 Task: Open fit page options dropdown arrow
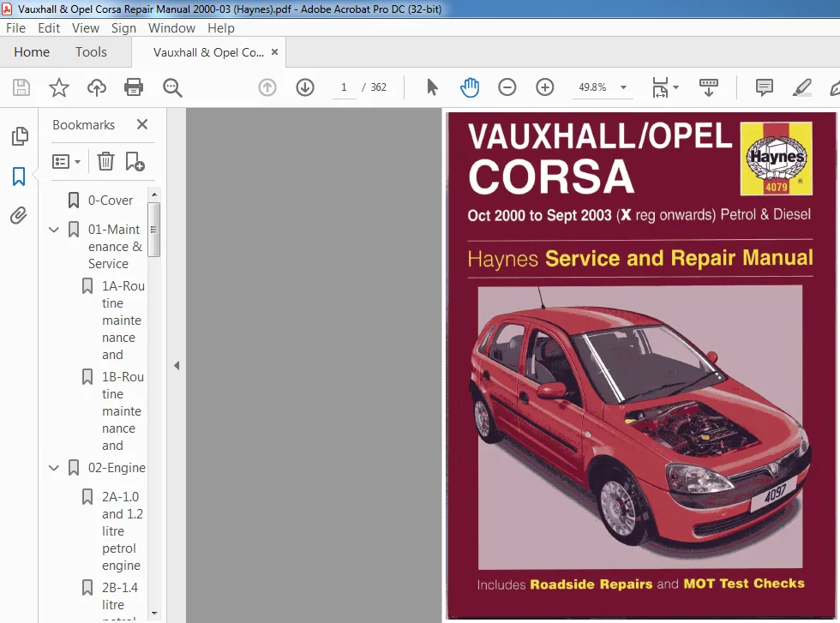pyautogui.click(x=675, y=87)
